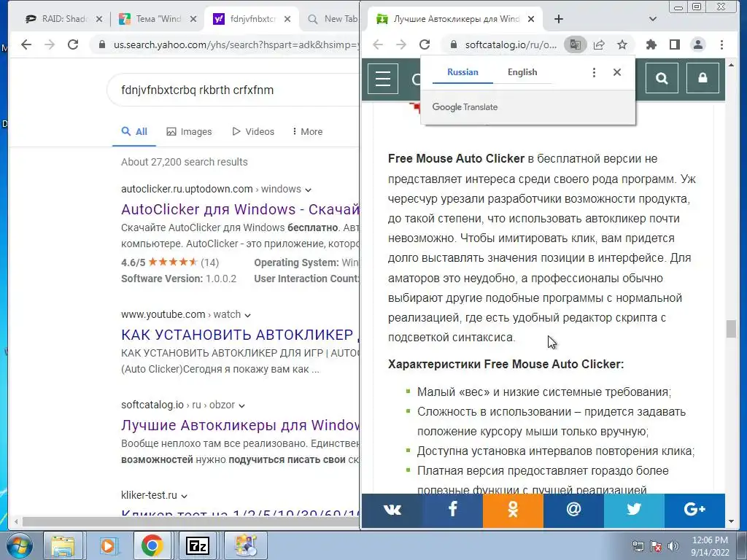
Task: Open Windows Media Player from the taskbar
Action: coord(108,545)
